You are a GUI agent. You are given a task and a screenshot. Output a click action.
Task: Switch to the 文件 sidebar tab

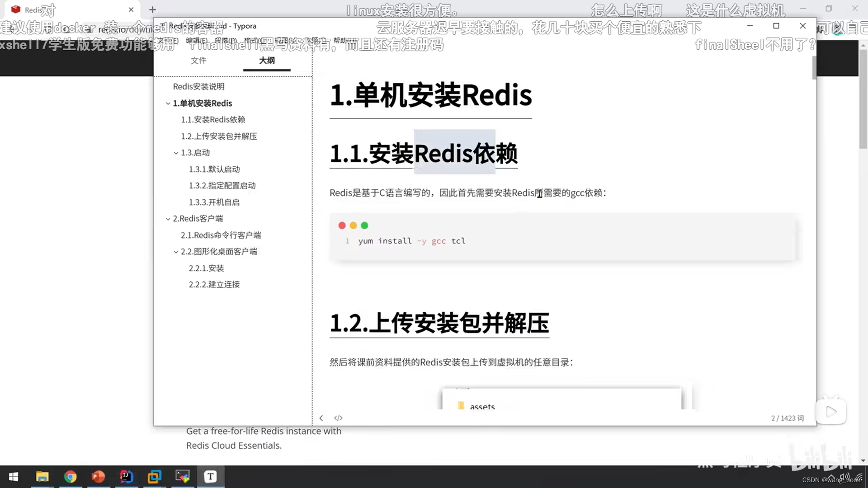[x=198, y=61]
